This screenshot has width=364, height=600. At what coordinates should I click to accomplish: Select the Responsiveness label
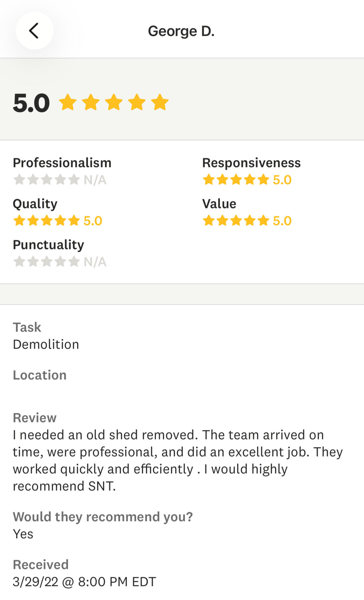(251, 163)
